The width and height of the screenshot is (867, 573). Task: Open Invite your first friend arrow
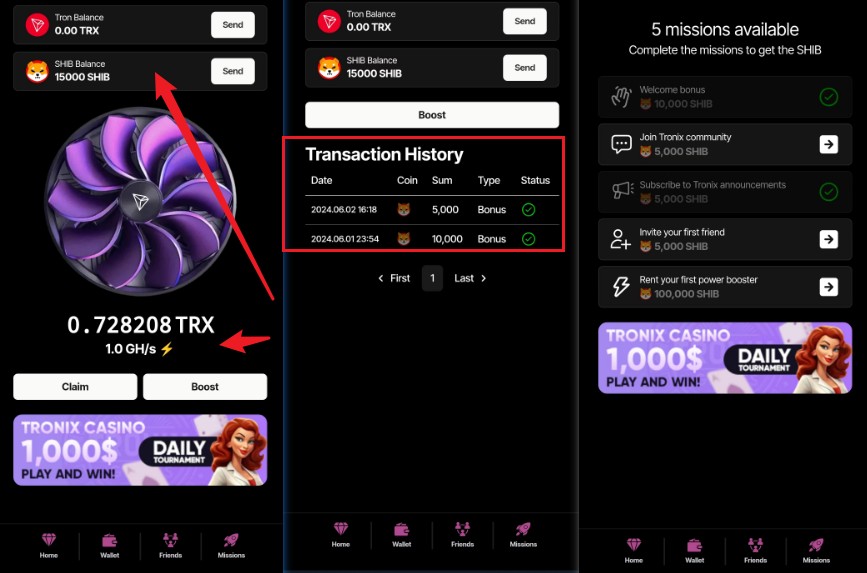(x=828, y=239)
